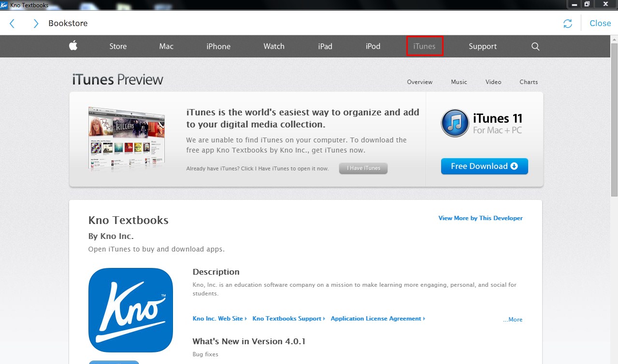Go forward with the right chevron arrow

coord(36,23)
